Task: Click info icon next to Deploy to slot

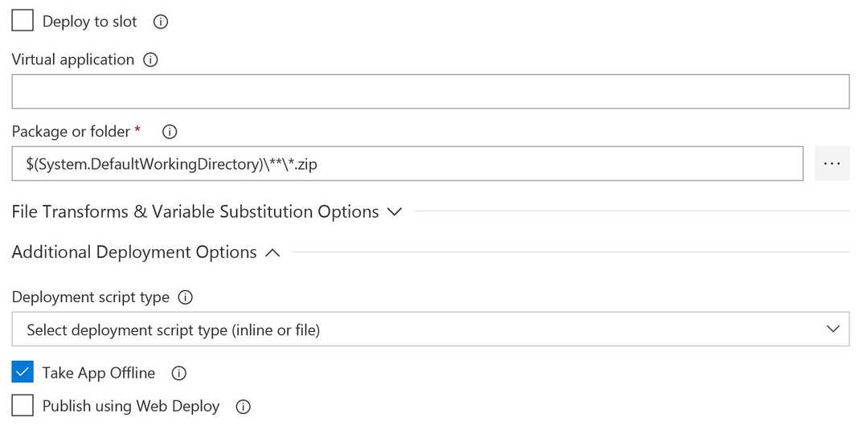Action: coord(161,23)
